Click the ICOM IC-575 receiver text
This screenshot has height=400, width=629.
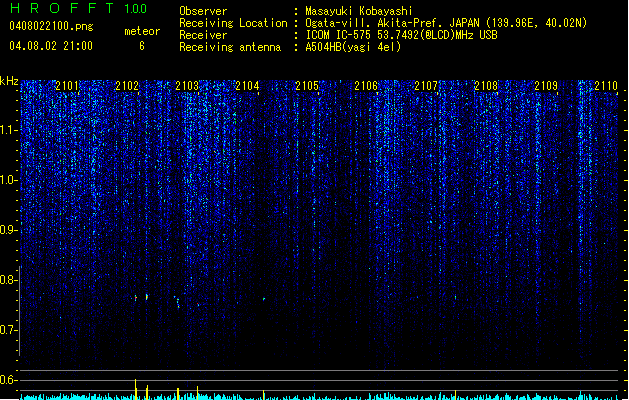pos(402,35)
